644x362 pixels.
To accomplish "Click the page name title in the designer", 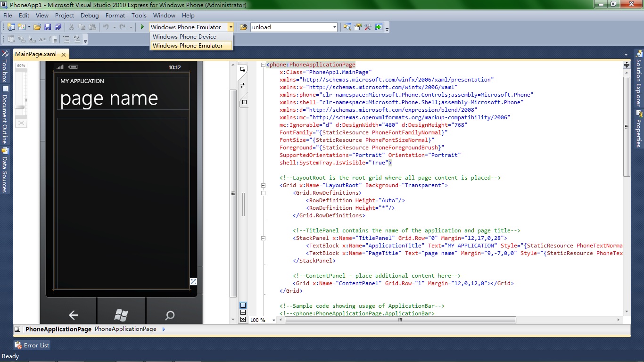I will tap(109, 98).
